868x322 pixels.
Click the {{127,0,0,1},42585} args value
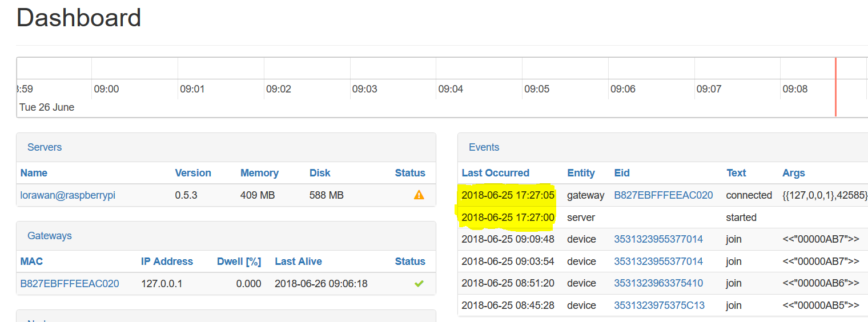coord(825,195)
